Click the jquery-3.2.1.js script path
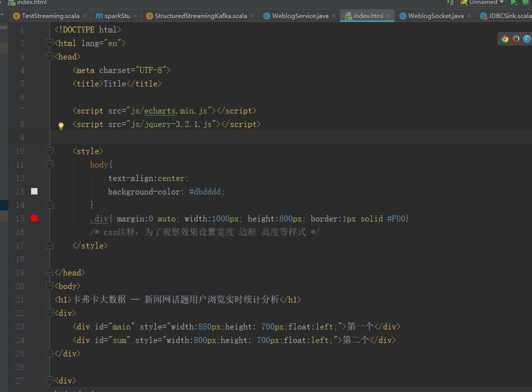 (171, 124)
